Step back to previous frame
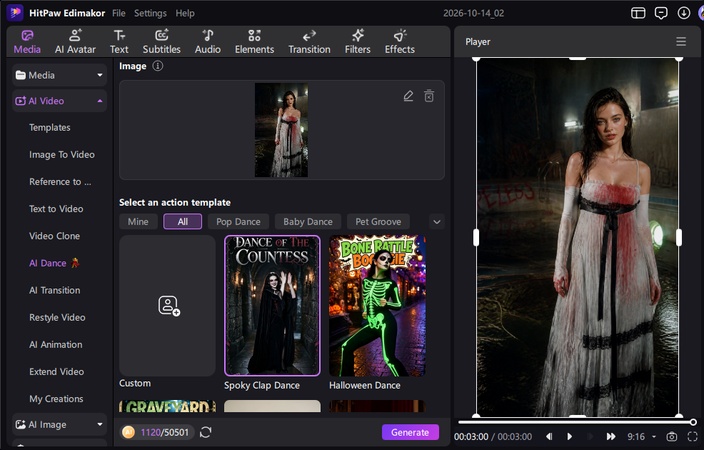Screen dimensions: 704x450 [x=549, y=437]
